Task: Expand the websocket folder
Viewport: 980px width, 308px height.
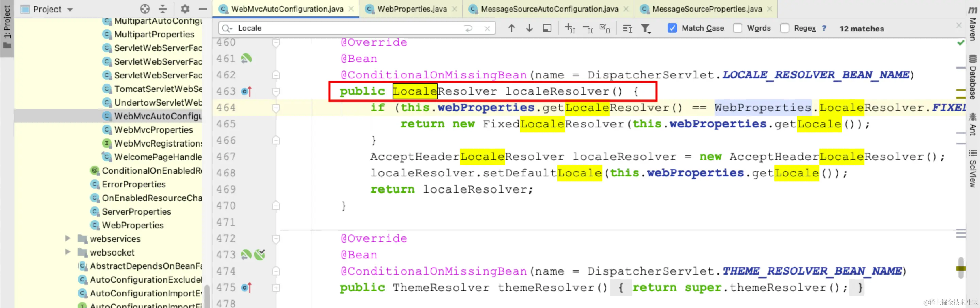Action: pyautogui.click(x=68, y=252)
